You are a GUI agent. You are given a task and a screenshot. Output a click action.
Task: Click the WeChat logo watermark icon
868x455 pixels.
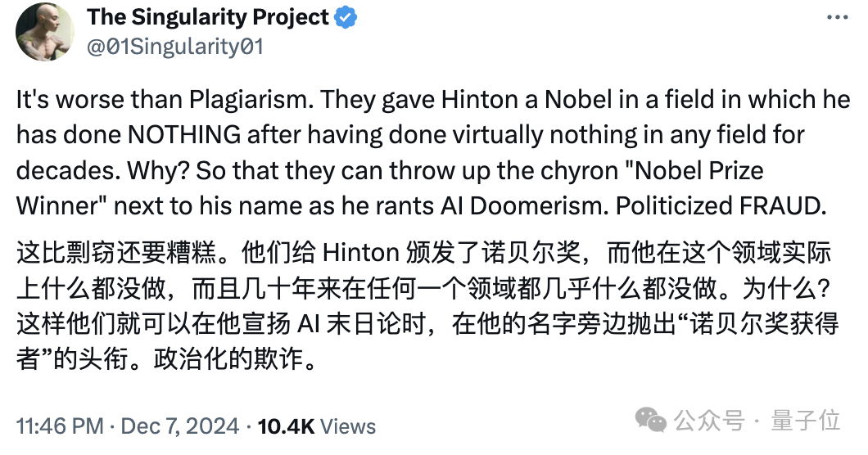point(652,421)
